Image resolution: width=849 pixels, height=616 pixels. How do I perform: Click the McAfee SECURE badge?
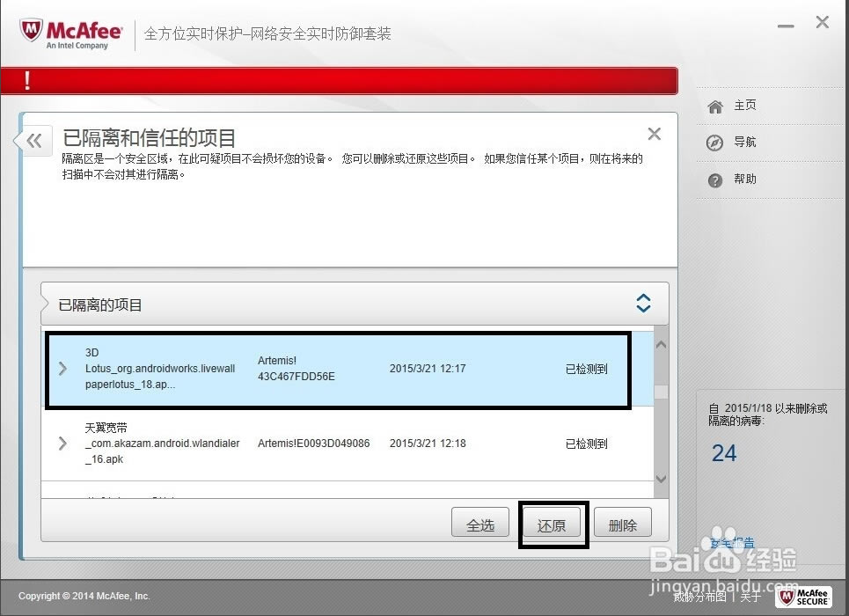click(x=803, y=597)
